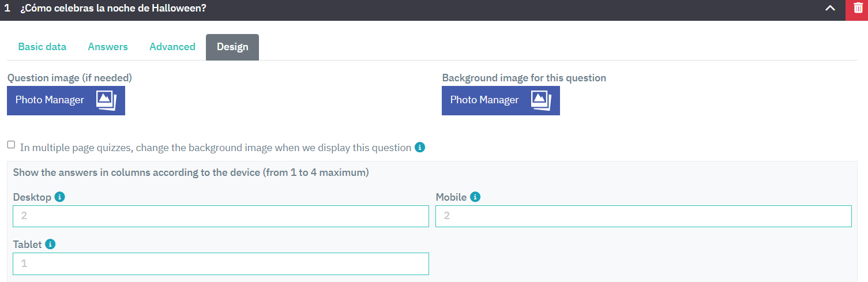
Task: Click picture icon in Background image Photo Manager
Action: pyautogui.click(x=541, y=100)
